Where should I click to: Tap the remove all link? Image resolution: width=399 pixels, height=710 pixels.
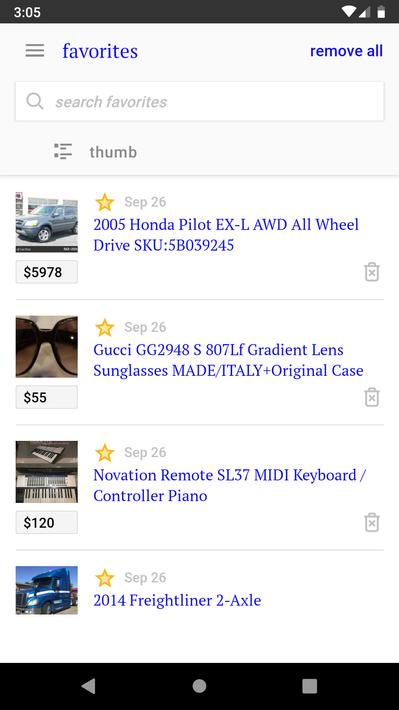(x=346, y=51)
